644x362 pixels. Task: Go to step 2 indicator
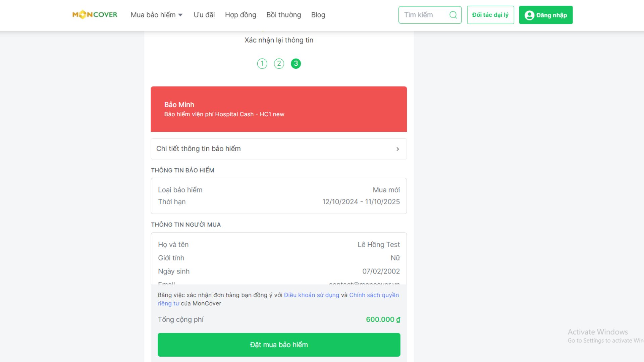point(279,63)
